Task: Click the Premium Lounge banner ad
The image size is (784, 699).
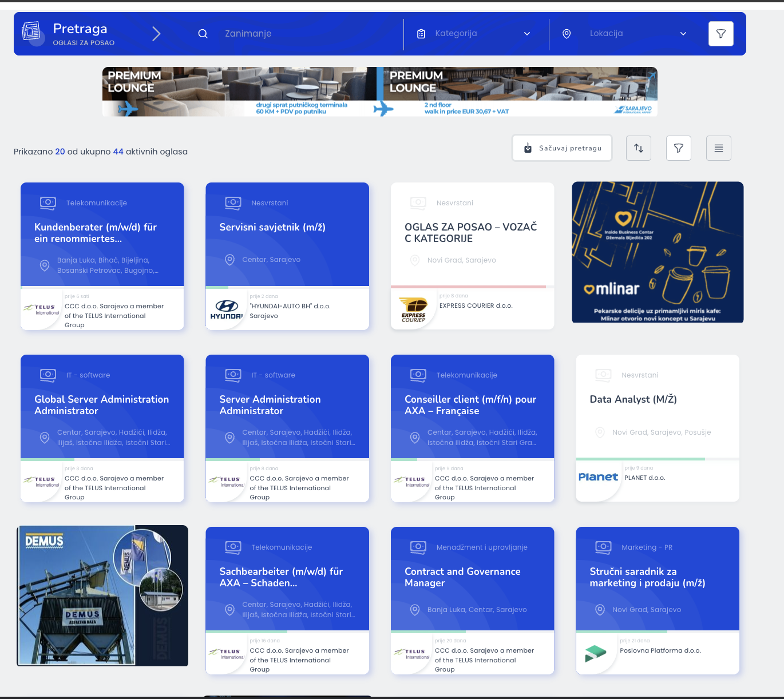Action: coord(379,92)
